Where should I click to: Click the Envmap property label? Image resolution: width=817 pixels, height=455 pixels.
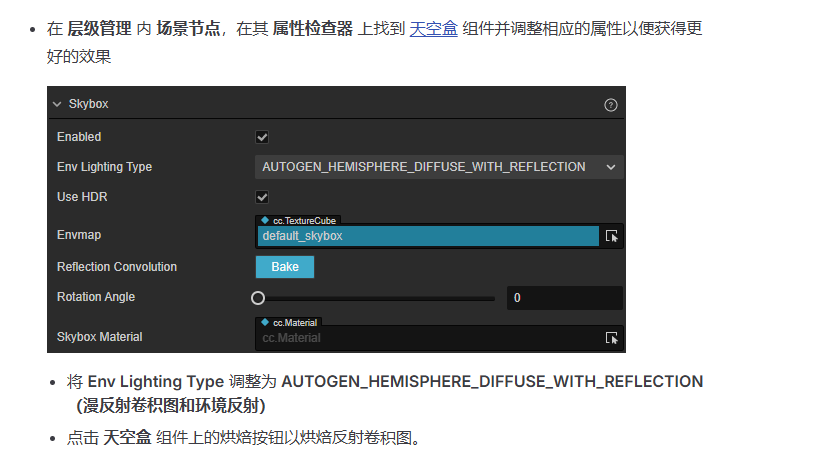coord(79,235)
